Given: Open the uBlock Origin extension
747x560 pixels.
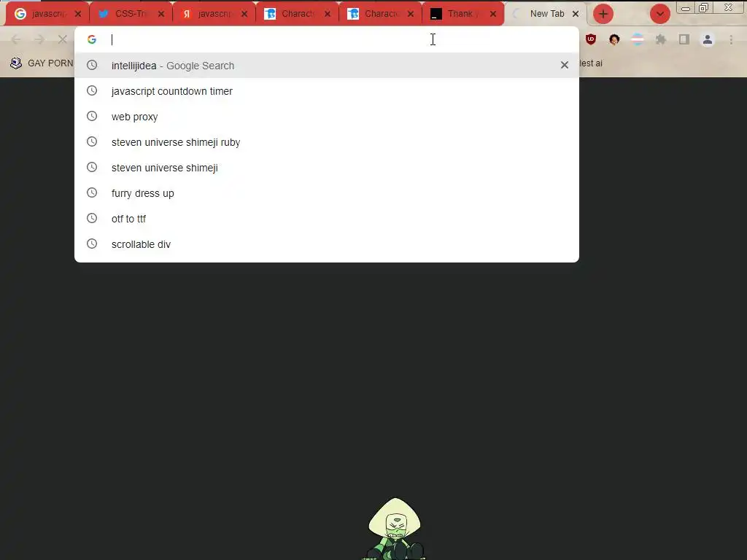Looking at the screenshot, I should coord(591,39).
